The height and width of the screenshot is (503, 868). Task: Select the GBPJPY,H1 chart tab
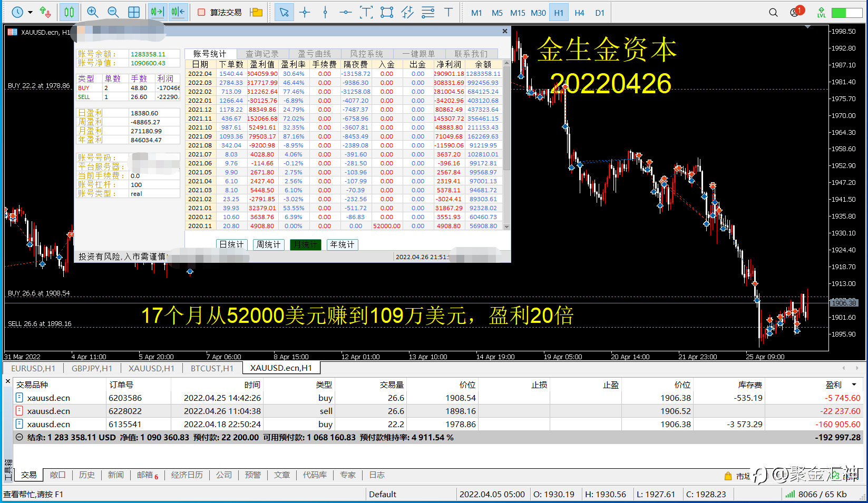click(92, 368)
